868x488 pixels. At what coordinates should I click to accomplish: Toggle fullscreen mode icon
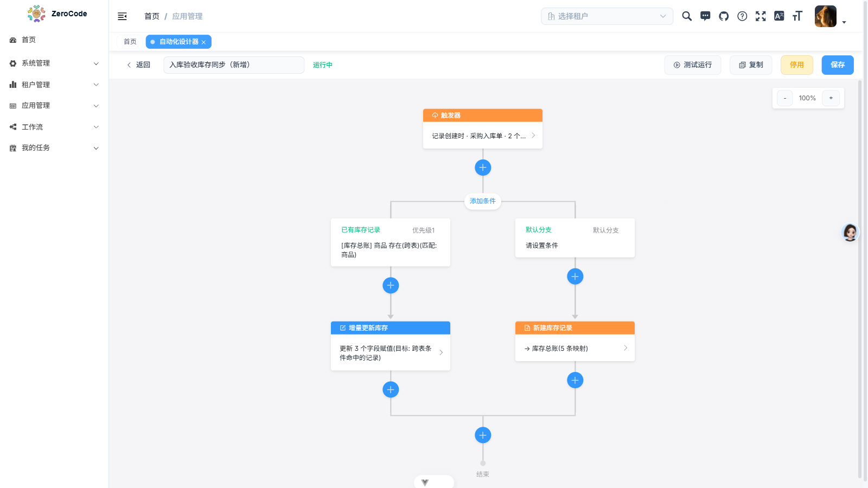(x=761, y=16)
